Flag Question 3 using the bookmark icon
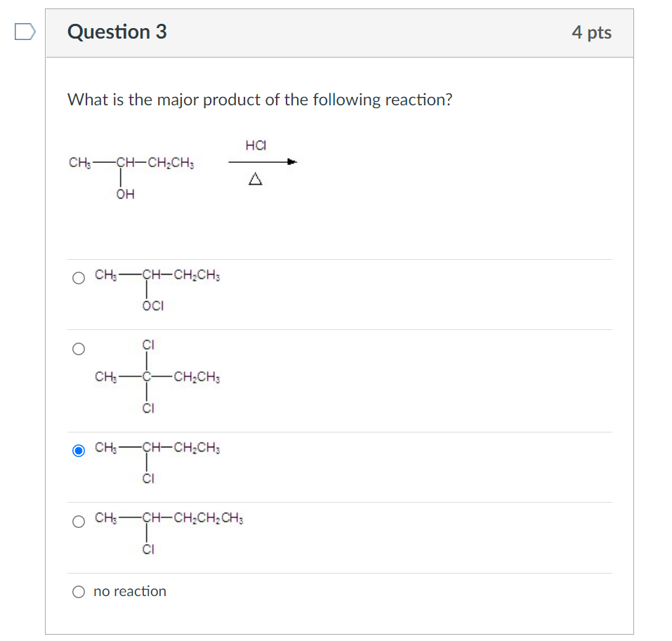The width and height of the screenshot is (672, 641). pos(25,32)
